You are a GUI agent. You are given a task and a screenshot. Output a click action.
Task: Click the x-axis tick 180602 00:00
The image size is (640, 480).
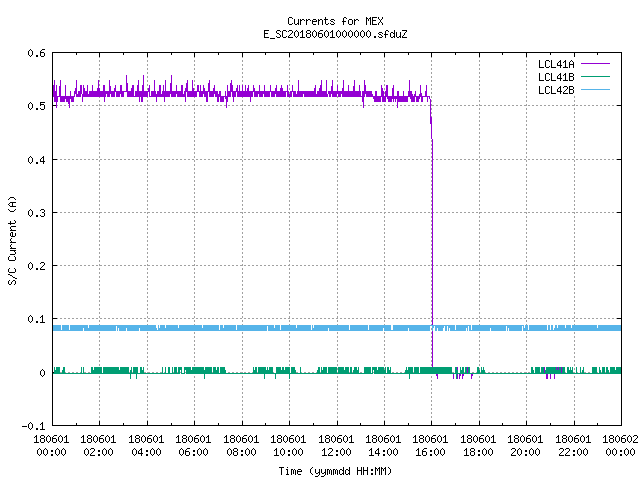click(x=620, y=446)
